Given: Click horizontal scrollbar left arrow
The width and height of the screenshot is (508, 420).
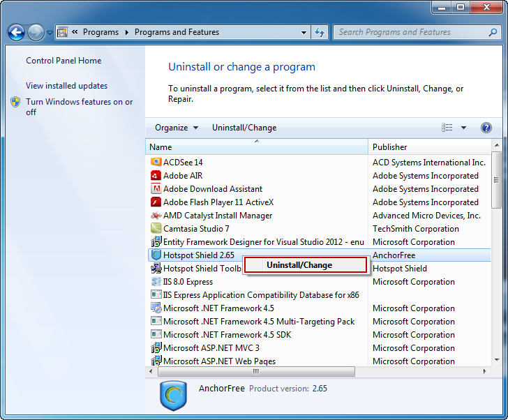Looking at the screenshot, I should point(151,371).
